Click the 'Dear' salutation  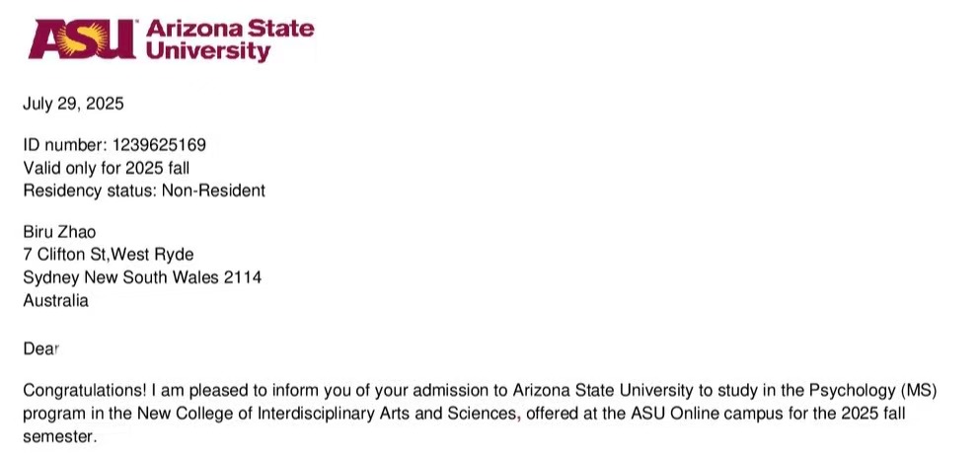[41, 348]
